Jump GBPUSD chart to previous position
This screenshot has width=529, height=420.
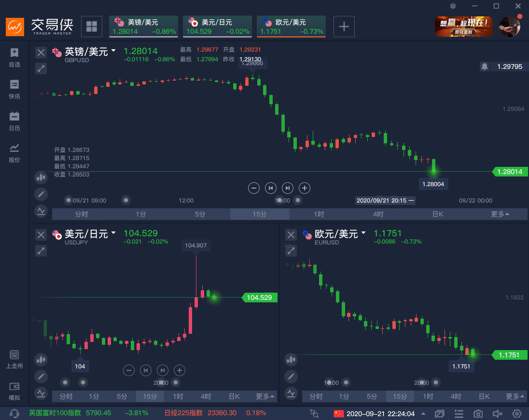(x=271, y=188)
